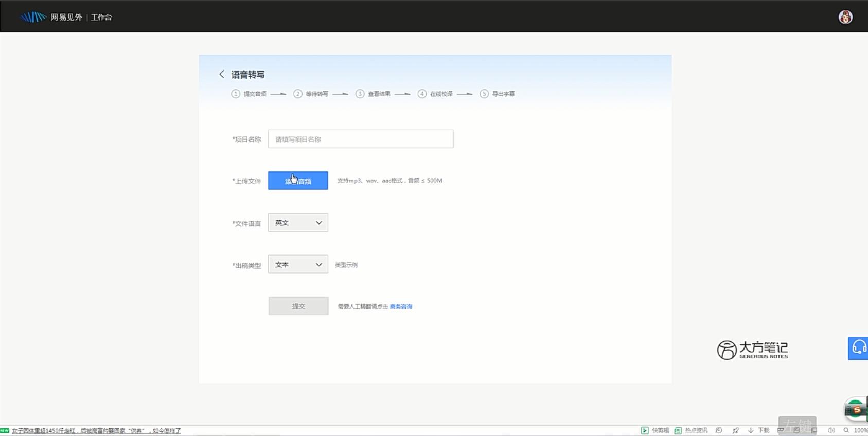Open the news headline in the status bar

tap(96, 431)
